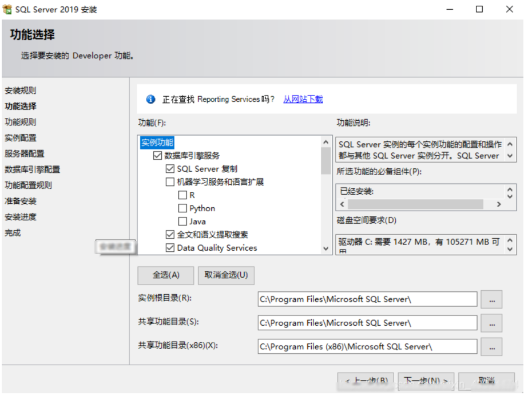Toggle 全文和语义提取搜索 checkbox
The height and width of the screenshot is (399, 532).
(x=170, y=234)
